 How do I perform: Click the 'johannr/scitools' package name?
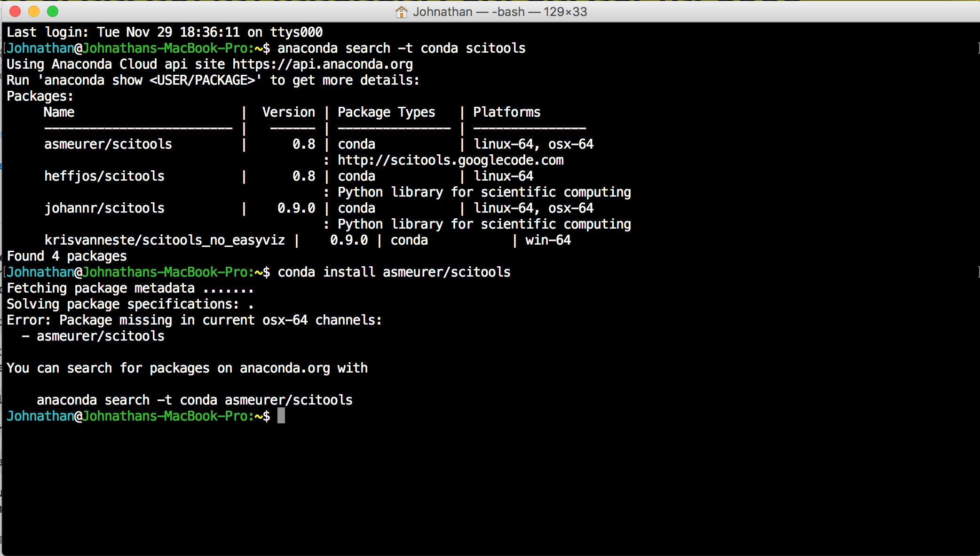tap(104, 208)
